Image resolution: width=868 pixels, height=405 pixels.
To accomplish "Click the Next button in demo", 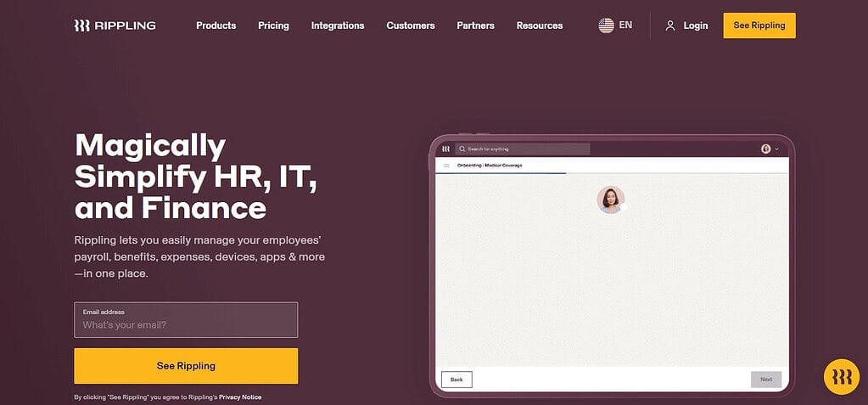I will 766,380.
